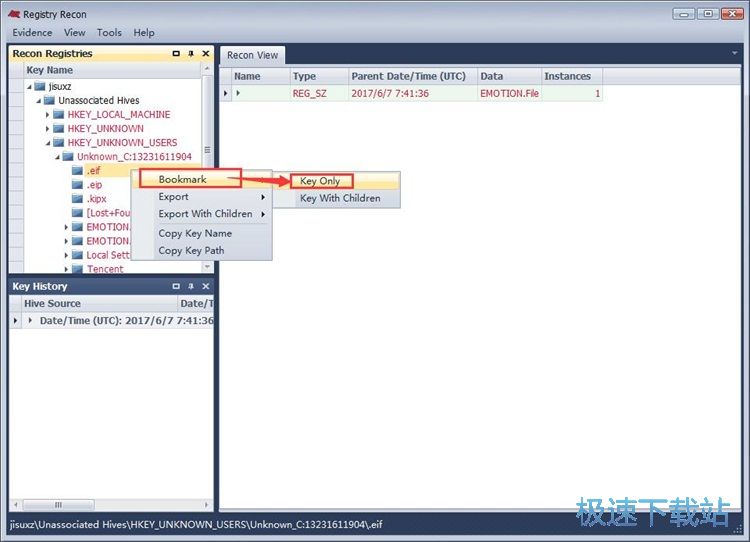Open Recon View tab list dropdown arrow

coord(735,53)
